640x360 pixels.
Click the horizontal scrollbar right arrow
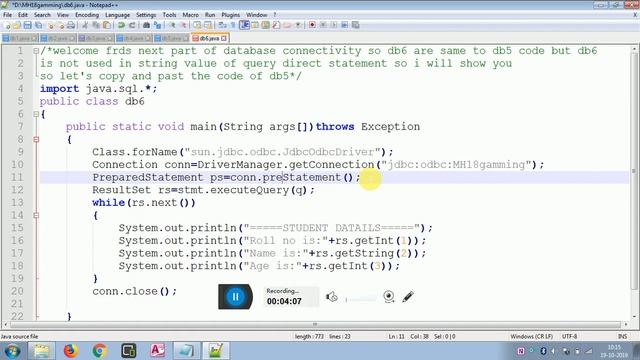point(626,324)
